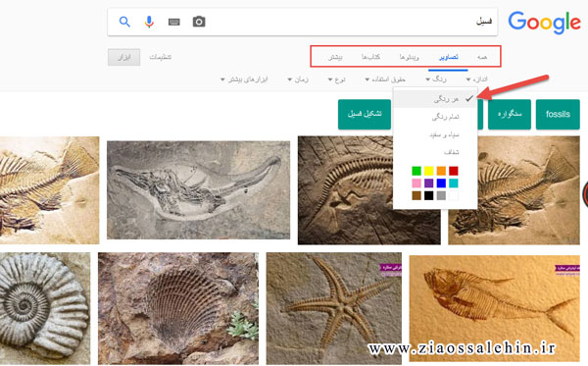Screen dimensions: 588x366
Task: Choose سیاه و سفید (Black and white) option
Action: [x=435, y=134]
